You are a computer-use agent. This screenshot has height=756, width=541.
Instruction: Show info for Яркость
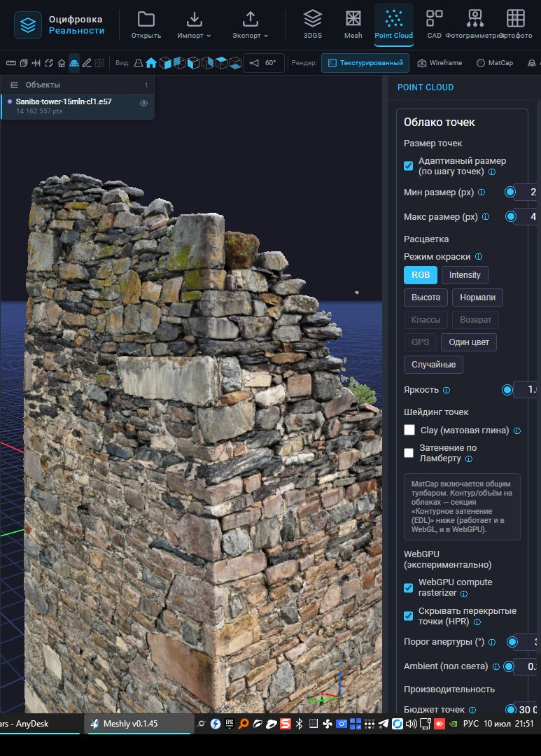(x=447, y=390)
